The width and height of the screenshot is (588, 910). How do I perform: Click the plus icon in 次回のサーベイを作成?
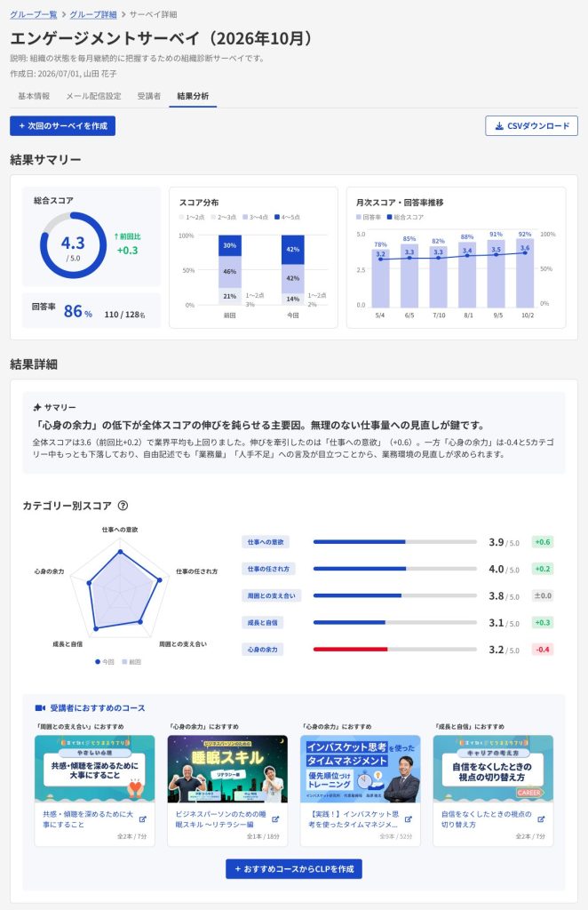pos(22,126)
